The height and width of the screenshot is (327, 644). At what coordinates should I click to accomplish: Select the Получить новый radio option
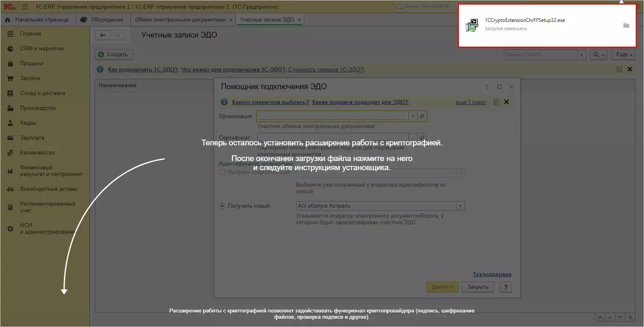(x=223, y=206)
